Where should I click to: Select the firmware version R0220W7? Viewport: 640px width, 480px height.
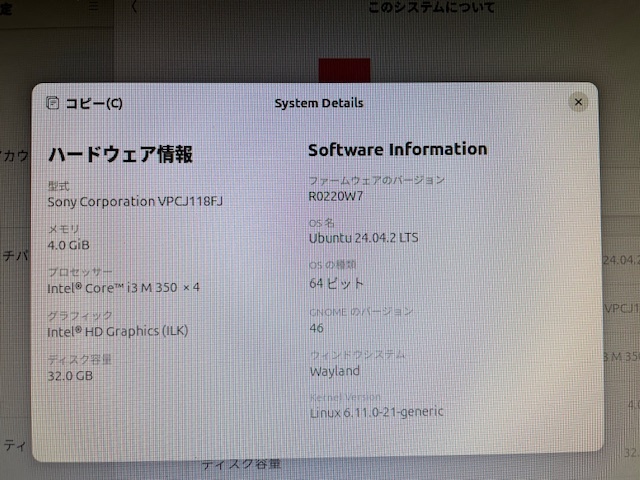point(336,196)
